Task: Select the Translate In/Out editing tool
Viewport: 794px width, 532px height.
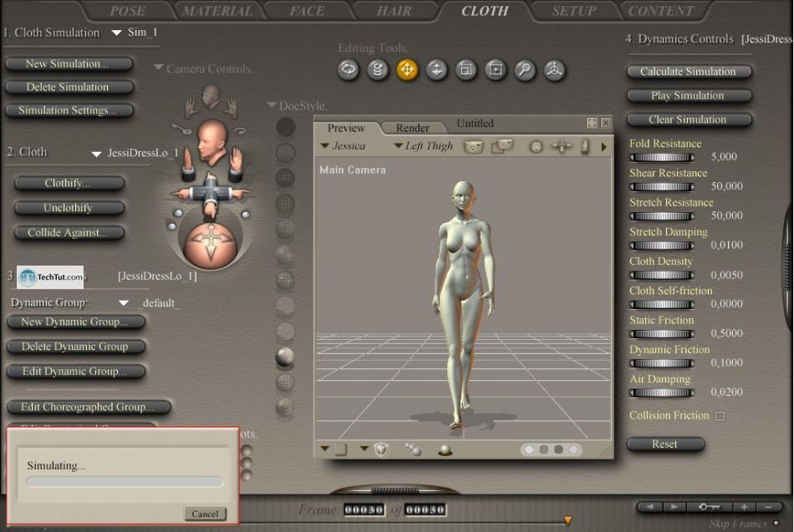Action: [436, 69]
